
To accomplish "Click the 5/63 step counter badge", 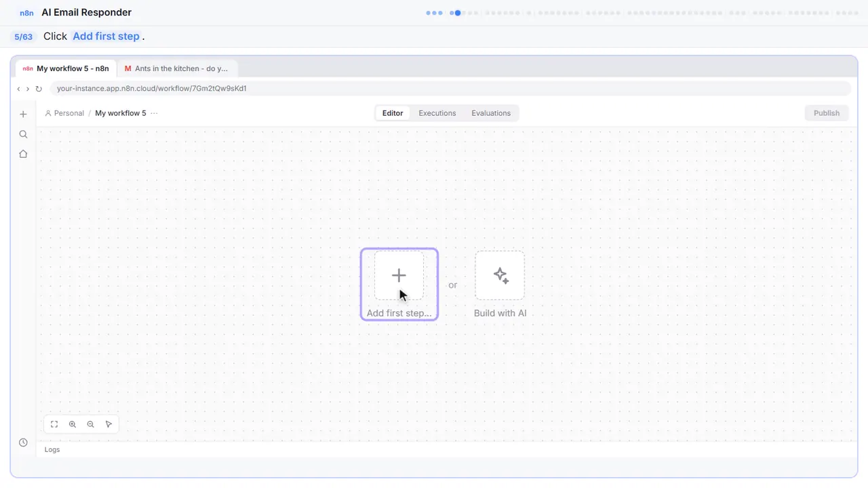I will click(x=23, y=37).
